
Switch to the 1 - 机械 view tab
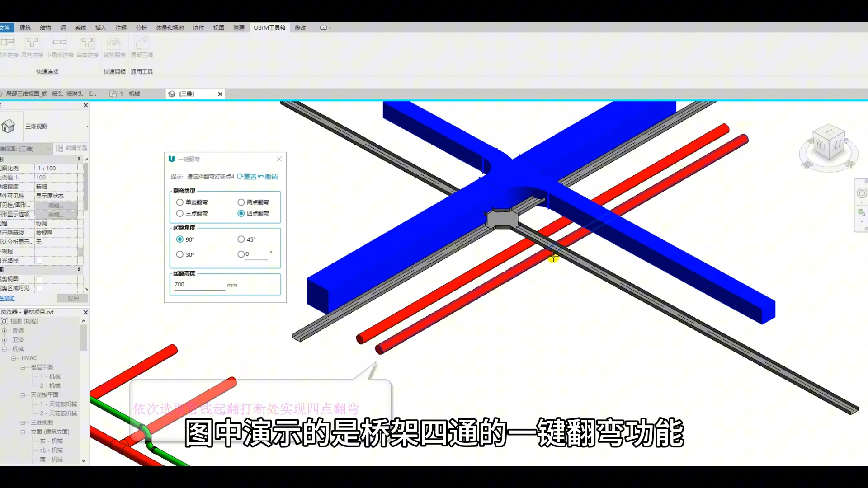tap(129, 94)
